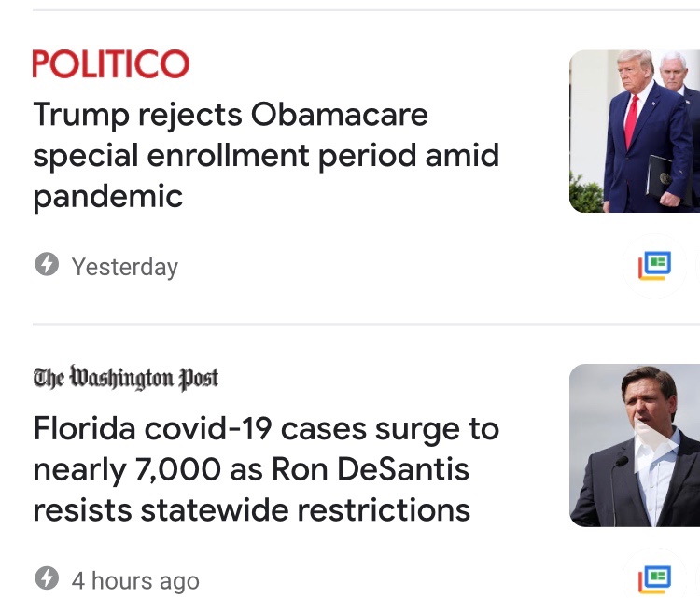700x598 pixels.
Task: Click the name Ron DeSantis in the headline
Action: pos(370,470)
